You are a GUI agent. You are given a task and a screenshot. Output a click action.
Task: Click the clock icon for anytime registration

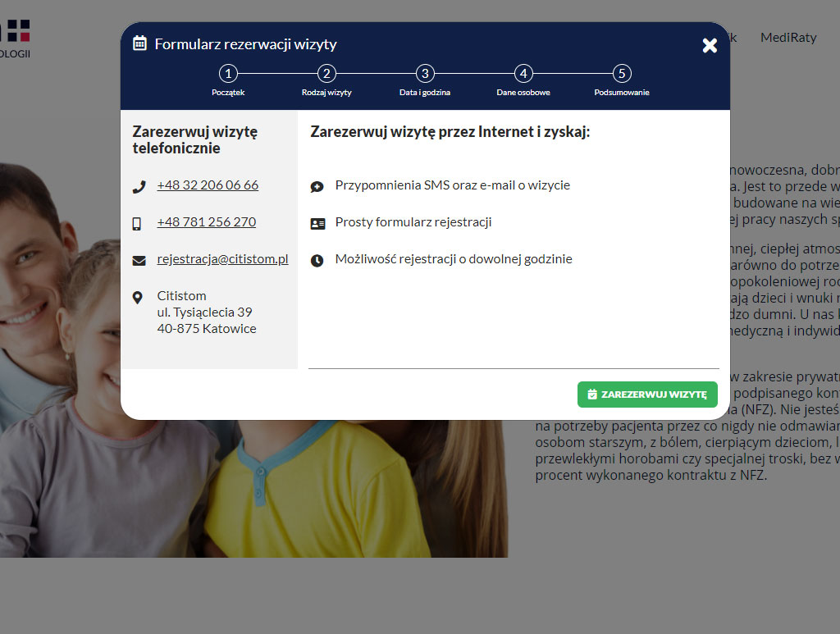click(x=317, y=260)
